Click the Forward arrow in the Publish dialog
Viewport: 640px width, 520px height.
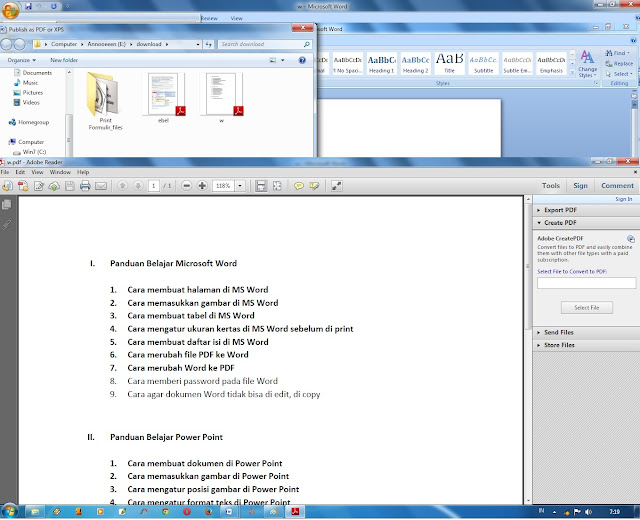(x=19, y=44)
